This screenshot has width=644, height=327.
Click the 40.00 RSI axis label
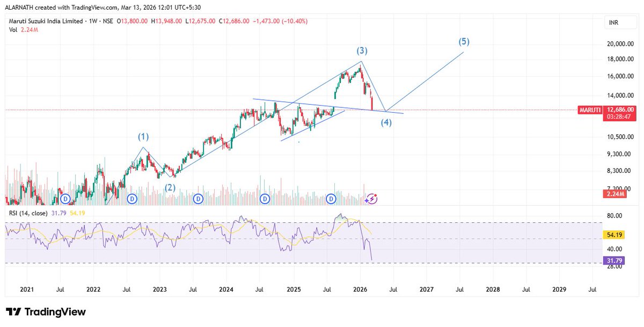coord(614,249)
